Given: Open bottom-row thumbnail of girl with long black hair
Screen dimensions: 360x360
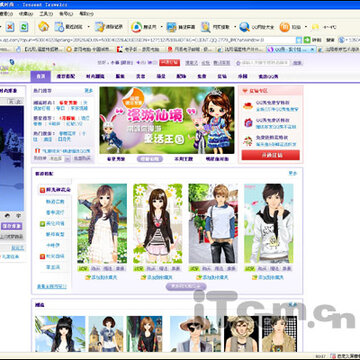Looking at the screenshot, I should 60,334.
